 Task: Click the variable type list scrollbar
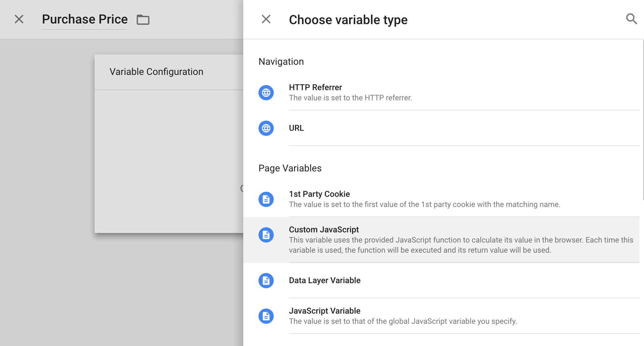643,120
